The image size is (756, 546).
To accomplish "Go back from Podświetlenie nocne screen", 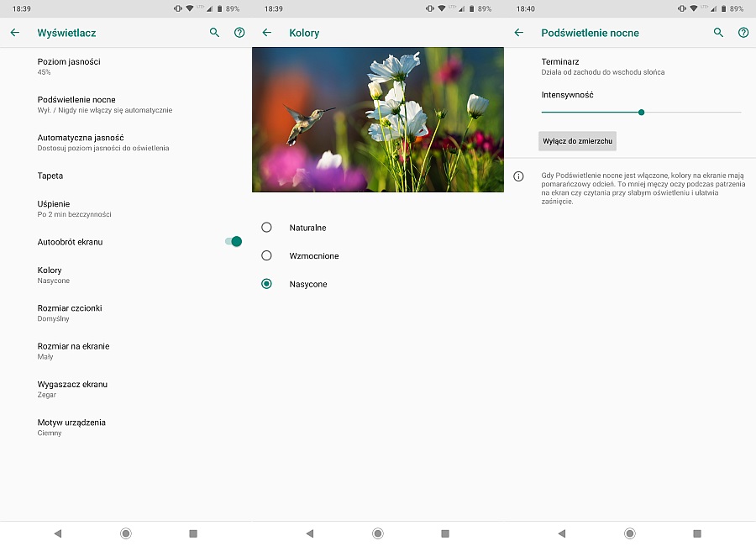I will click(518, 33).
